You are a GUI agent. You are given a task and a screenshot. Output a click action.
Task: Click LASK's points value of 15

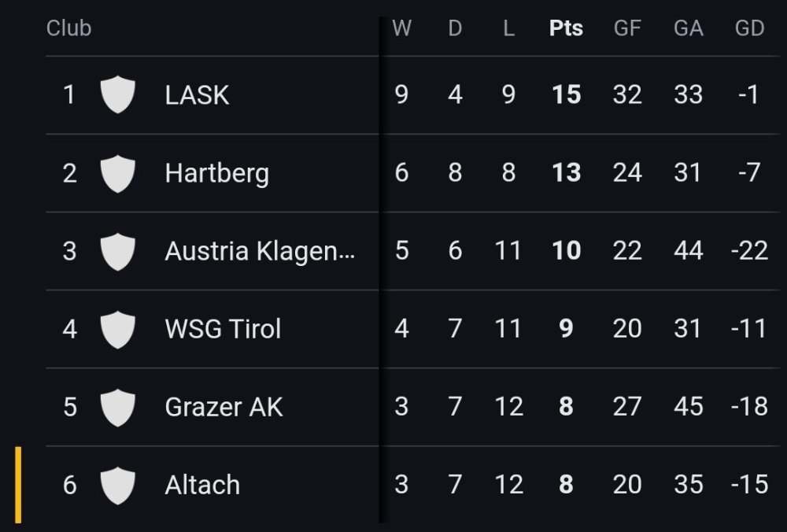click(566, 95)
